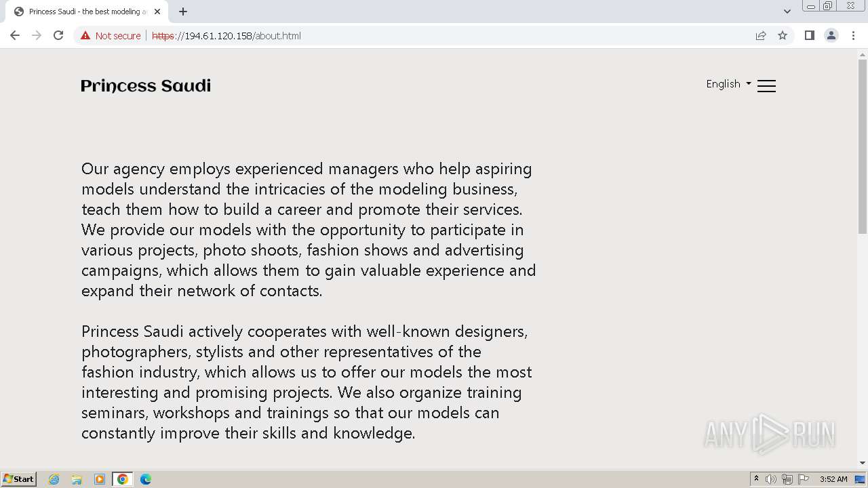Viewport: 868px width, 488px height.
Task: Click the Princess Saudi logo link
Action: [x=146, y=85]
